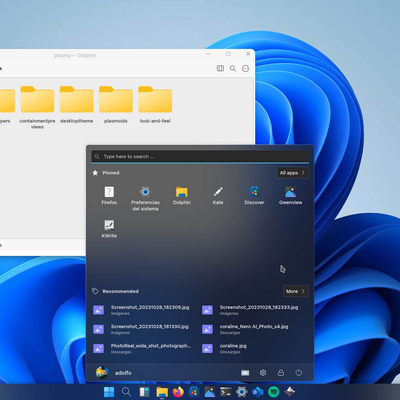This screenshot has height=400, width=400.
Task: Open Screenshot_20231028_181330.jpg recommended file
Action: pos(141,329)
